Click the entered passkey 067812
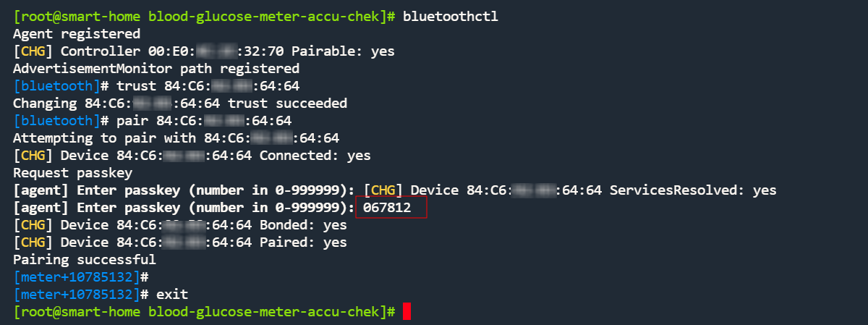 coord(391,208)
